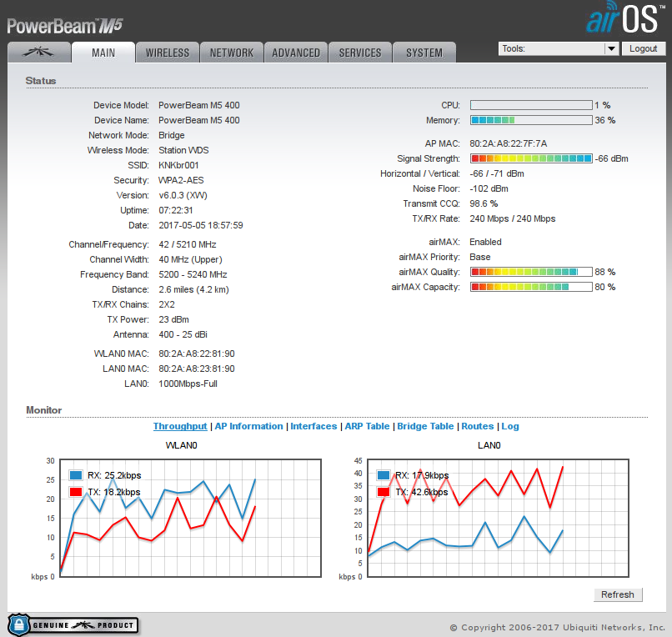Image resolution: width=672 pixels, height=637 pixels.
Task: View the Bridge Table link
Action: click(x=425, y=426)
